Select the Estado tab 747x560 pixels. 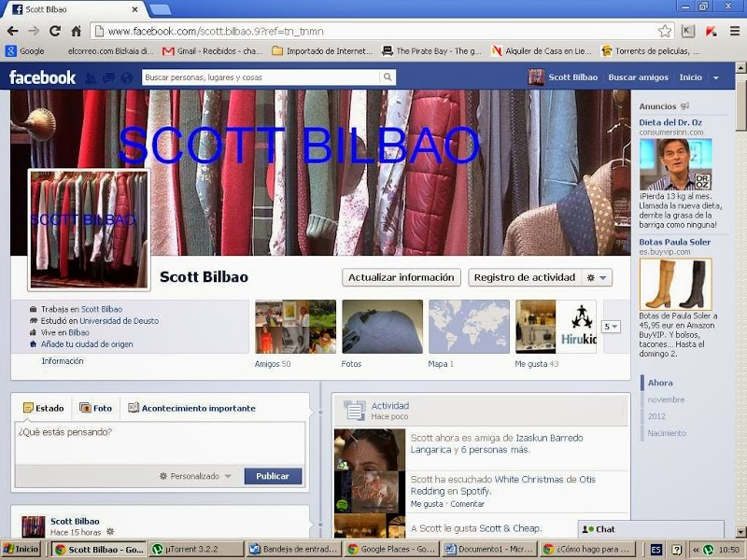tap(43, 408)
